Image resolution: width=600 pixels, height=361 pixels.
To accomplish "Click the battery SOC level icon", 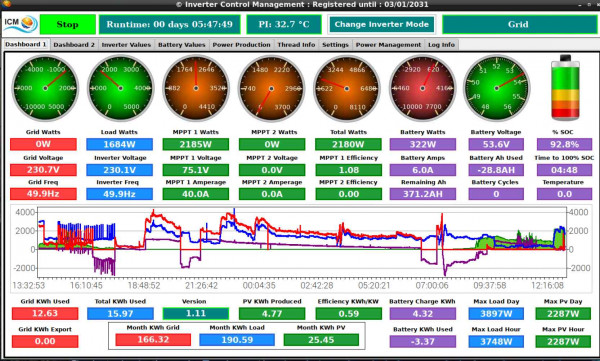I will click(x=565, y=88).
